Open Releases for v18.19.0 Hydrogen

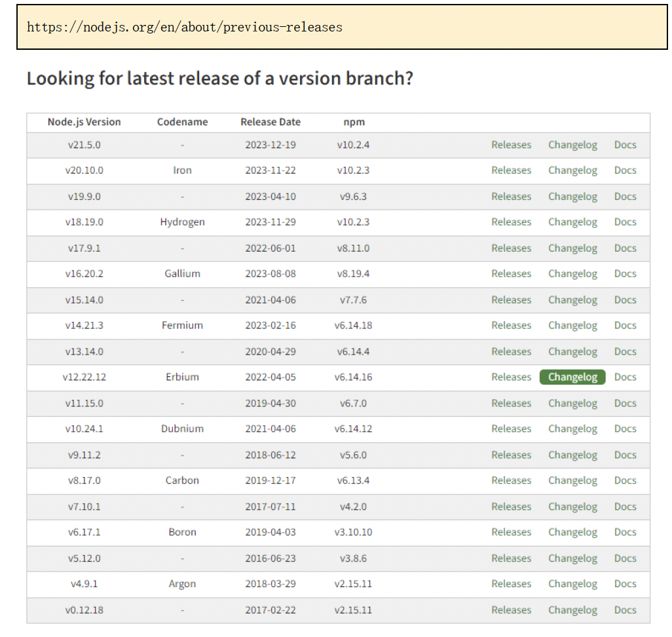(x=511, y=222)
